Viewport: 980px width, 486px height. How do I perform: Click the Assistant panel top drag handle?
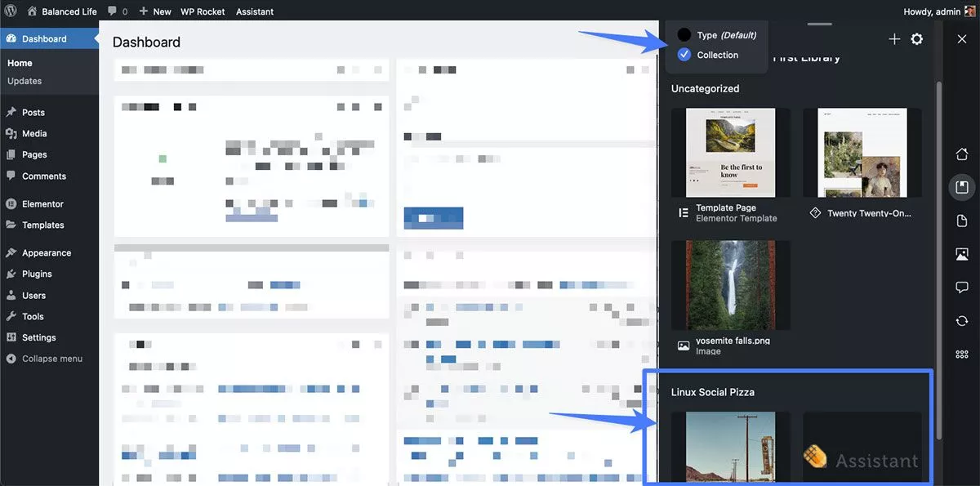(x=819, y=24)
